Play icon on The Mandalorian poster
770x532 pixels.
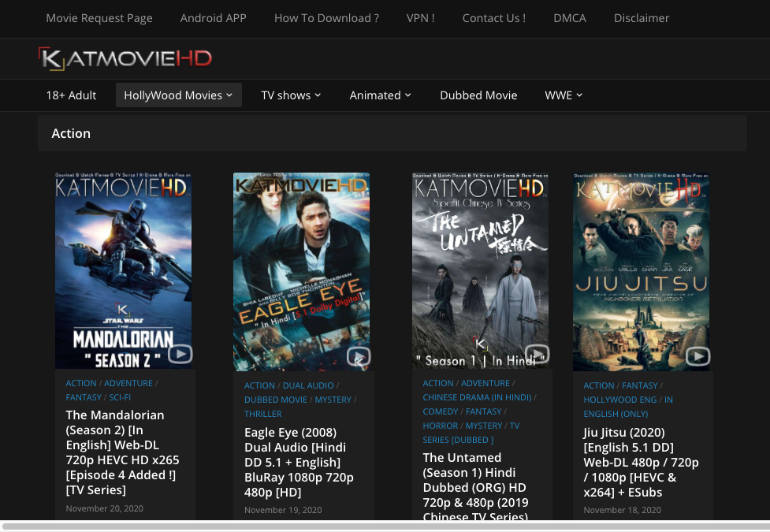[x=180, y=354]
